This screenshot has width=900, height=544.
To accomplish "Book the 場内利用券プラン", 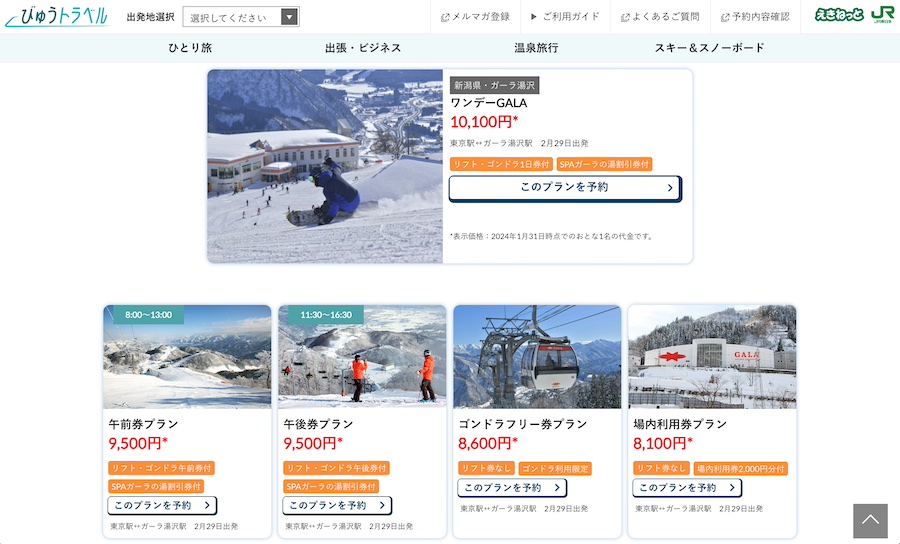I will (687, 487).
